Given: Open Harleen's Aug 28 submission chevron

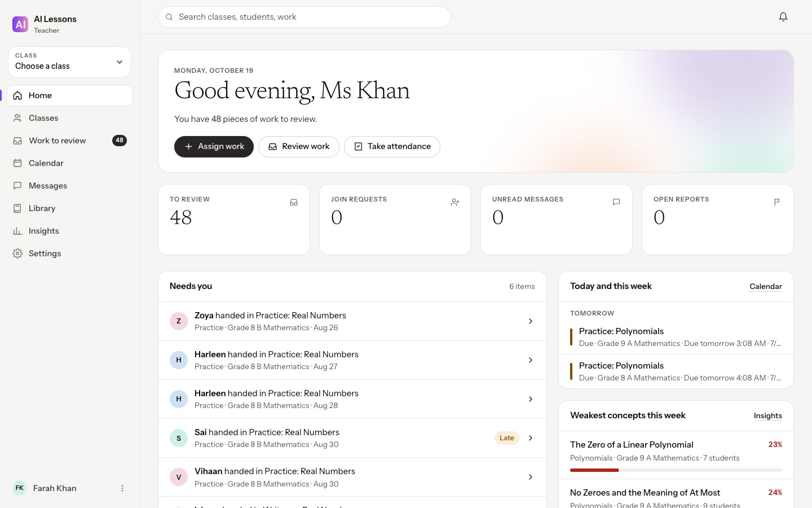Looking at the screenshot, I should click(531, 399).
